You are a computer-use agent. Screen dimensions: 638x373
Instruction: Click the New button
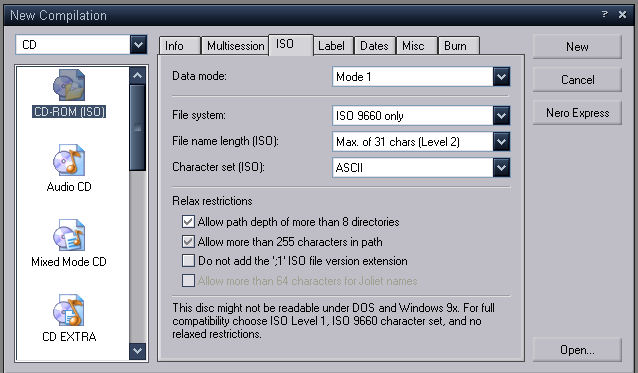click(x=577, y=47)
